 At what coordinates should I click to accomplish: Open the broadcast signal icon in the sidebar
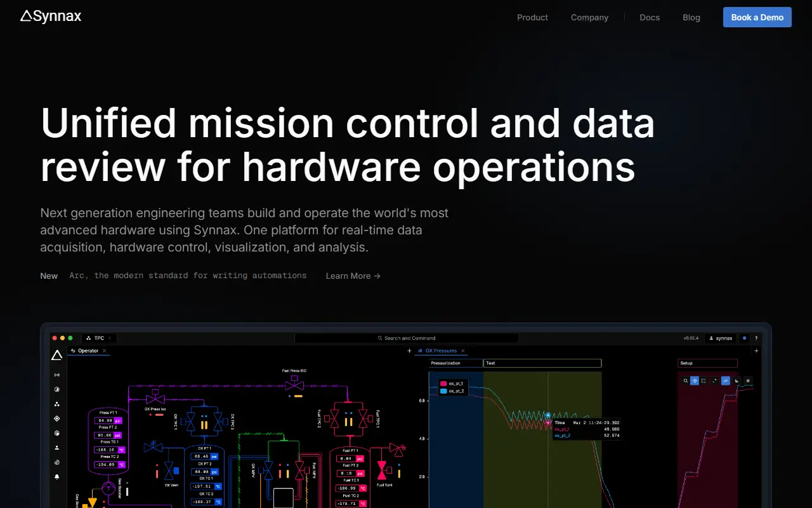point(57,375)
